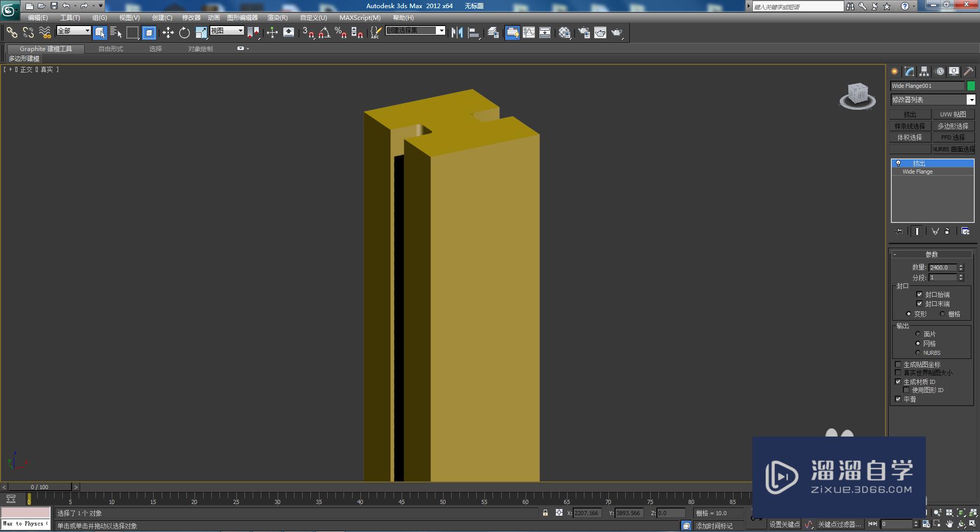The image size is (980, 532).
Task: Click the Unlink Selection tool
Action: pyautogui.click(x=28, y=33)
